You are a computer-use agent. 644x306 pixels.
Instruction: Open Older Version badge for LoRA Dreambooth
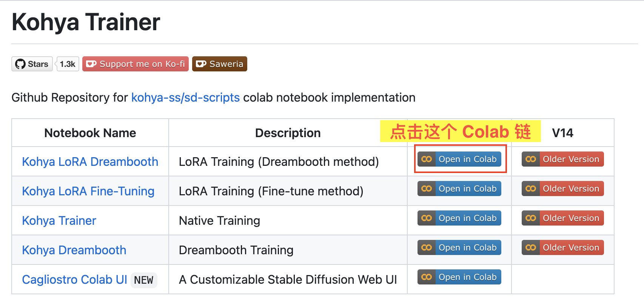(563, 159)
